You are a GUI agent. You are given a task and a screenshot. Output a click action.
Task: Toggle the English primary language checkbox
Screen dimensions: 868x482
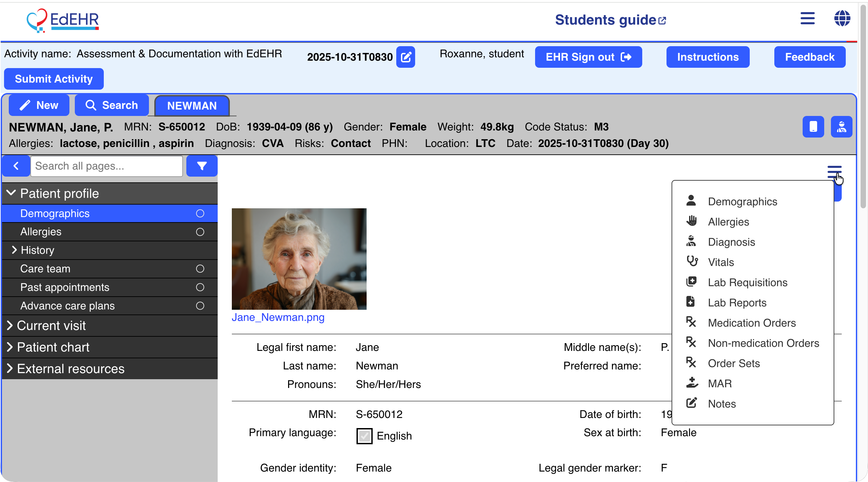coord(364,436)
